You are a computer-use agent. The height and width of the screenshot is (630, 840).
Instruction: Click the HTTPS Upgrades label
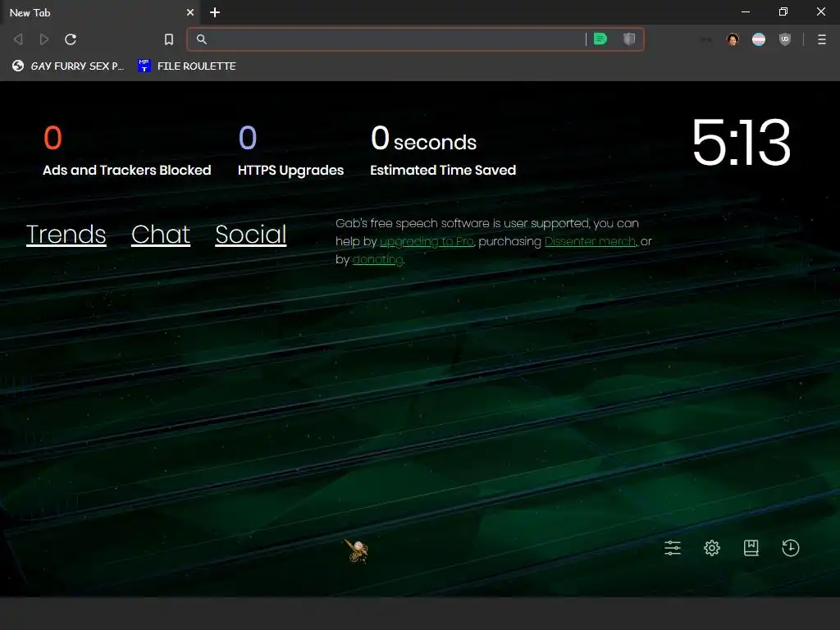[291, 171]
